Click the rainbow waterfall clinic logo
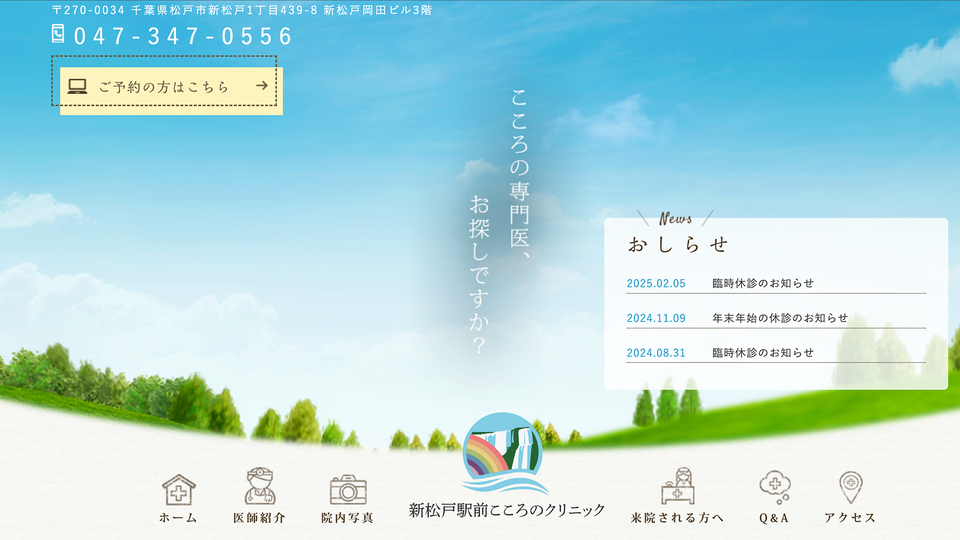Image resolution: width=960 pixels, height=540 pixels. point(504,453)
